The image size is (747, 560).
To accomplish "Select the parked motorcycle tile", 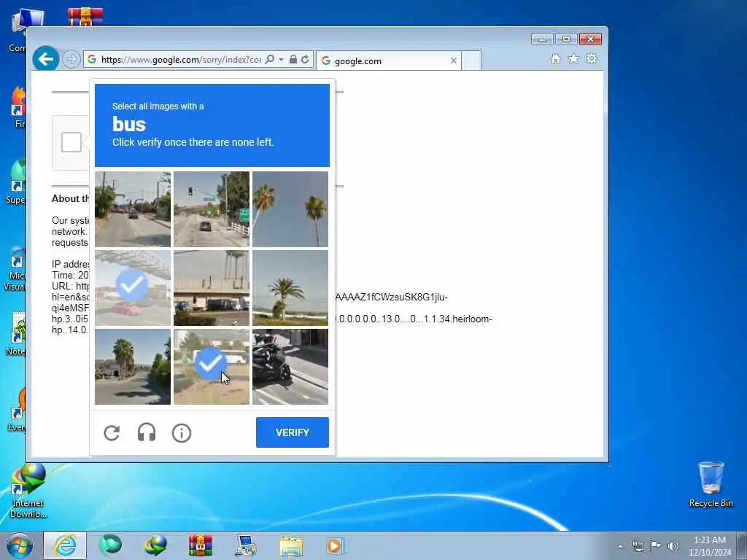I will pos(290,367).
